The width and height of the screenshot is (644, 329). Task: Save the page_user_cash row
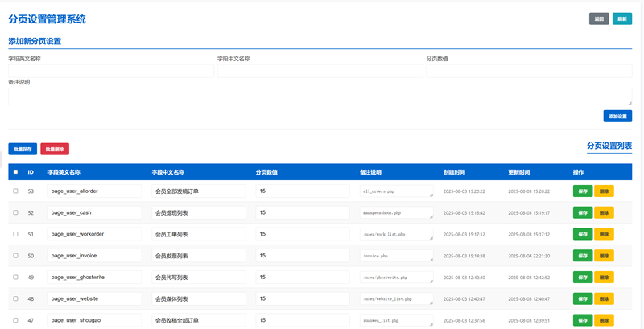[x=583, y=212]
